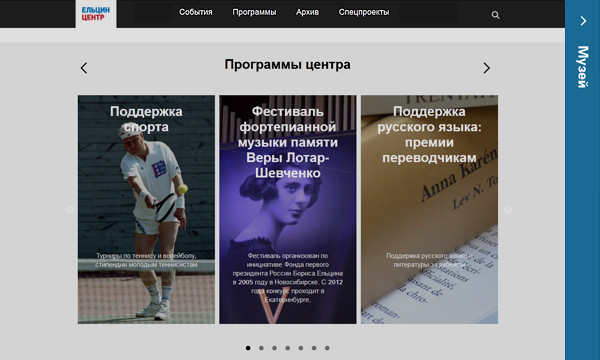600x360 pixels.
Task: Open the Фестиваль фортепианной музыки card
Action: [x=288, y=210]
